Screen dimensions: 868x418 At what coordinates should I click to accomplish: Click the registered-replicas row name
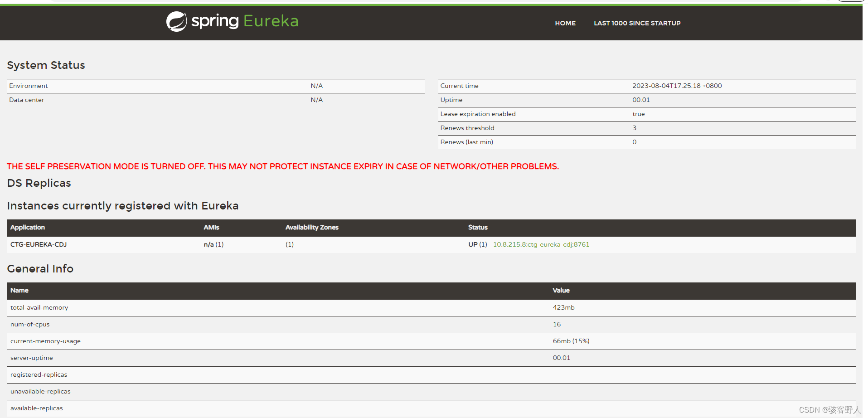(x=39, y=374)
